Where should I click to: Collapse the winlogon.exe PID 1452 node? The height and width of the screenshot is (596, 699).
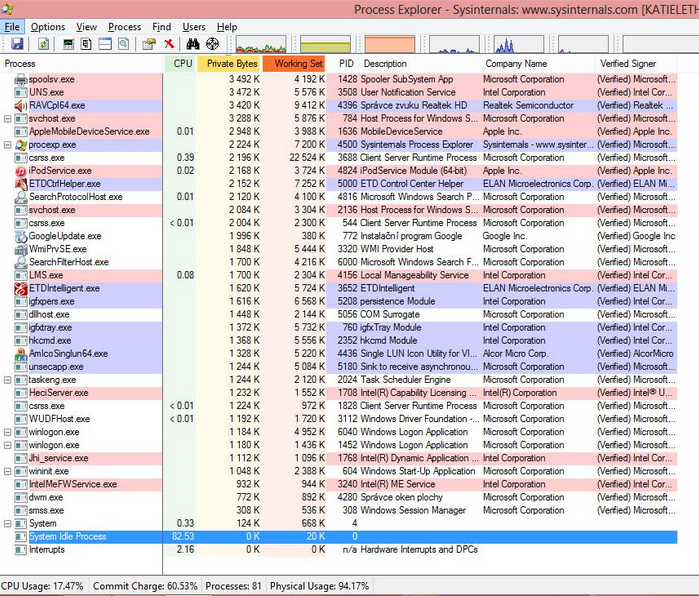7,445
